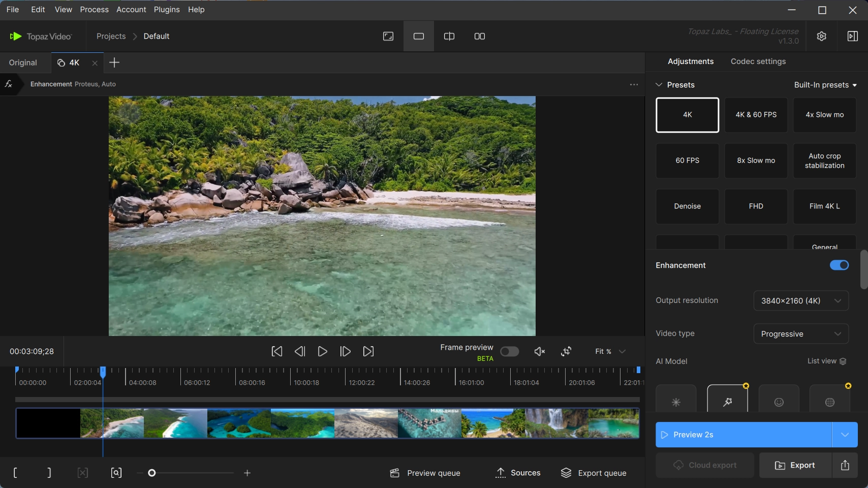Image resolution: width=868 pixels, height=488 pixels.
Task: Click the Preview 2s button
Action: (x=743, y=435)
